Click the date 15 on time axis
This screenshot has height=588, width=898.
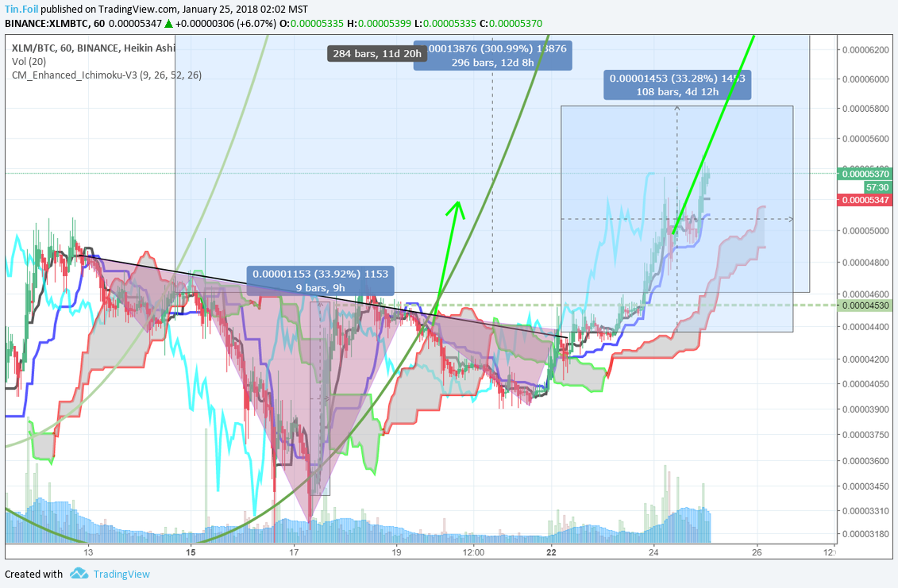point(191,552)
